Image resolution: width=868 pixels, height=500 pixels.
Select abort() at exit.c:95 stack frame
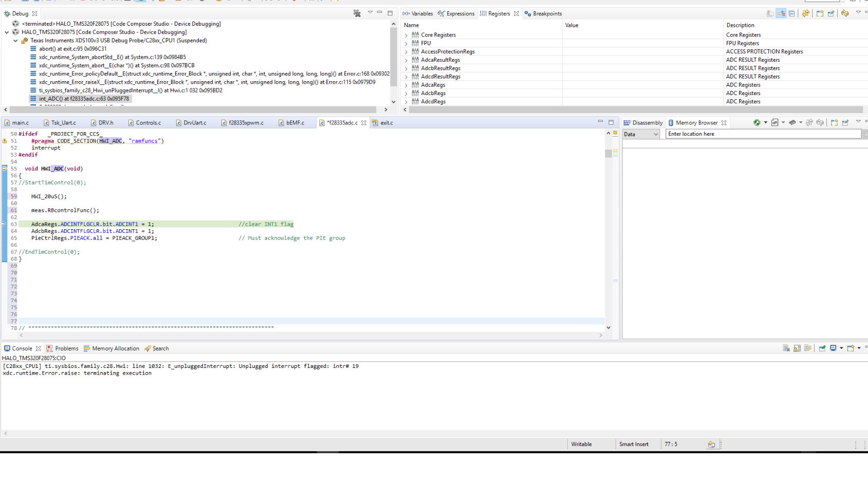click(x=72, y=49)
